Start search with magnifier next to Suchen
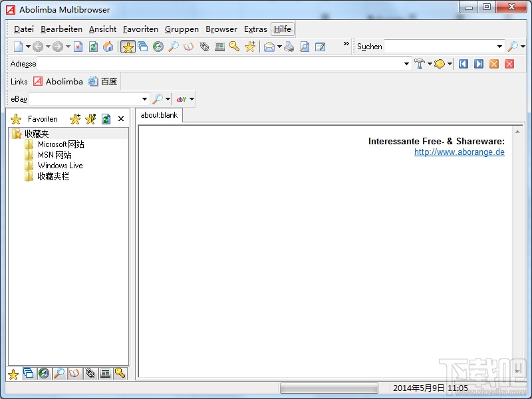 512,47
